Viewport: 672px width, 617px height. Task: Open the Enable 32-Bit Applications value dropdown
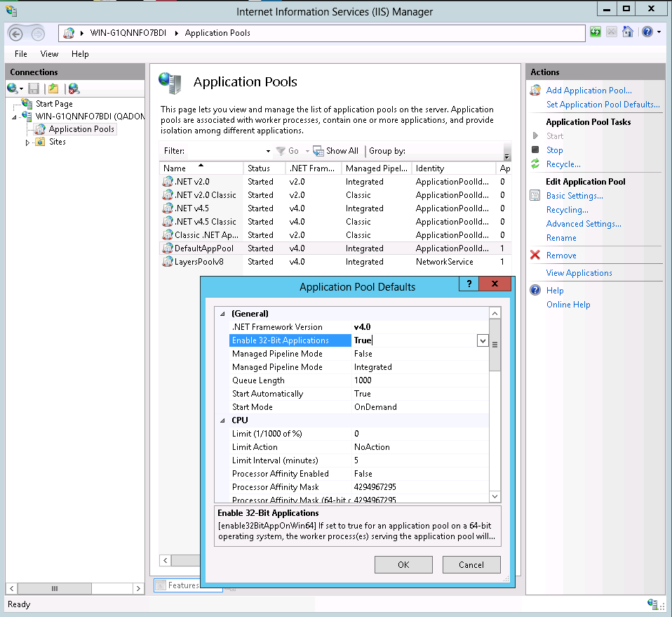point(483,340)
